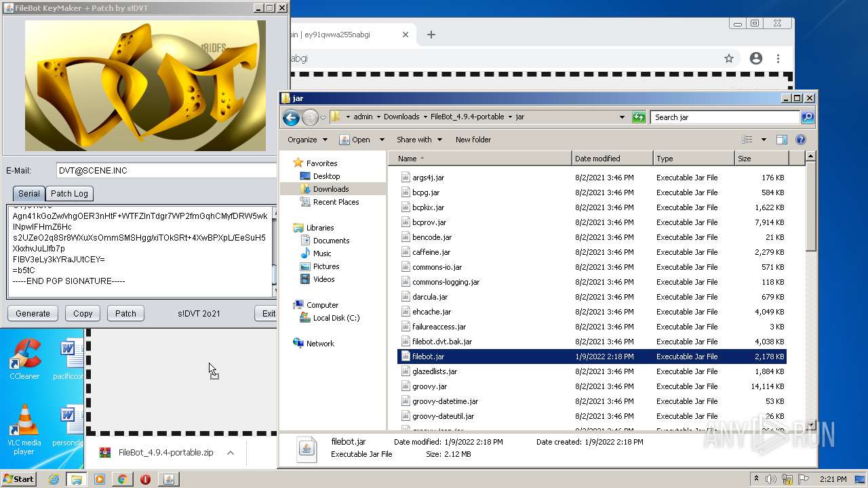Click the Generate button in KeyMaker
This screenshot has width=868, height=488.
tap(33, 313)
